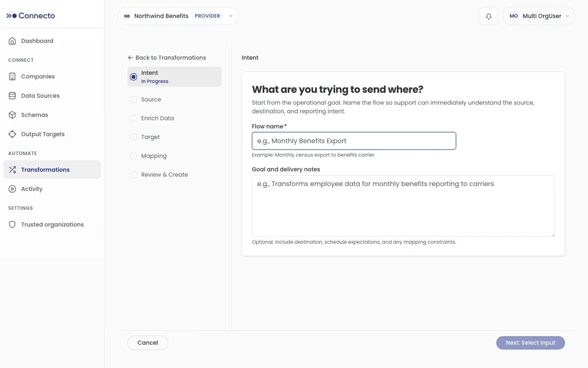Click the Output Targets icon
Screen dimensions: 588x368
(12, 134)
